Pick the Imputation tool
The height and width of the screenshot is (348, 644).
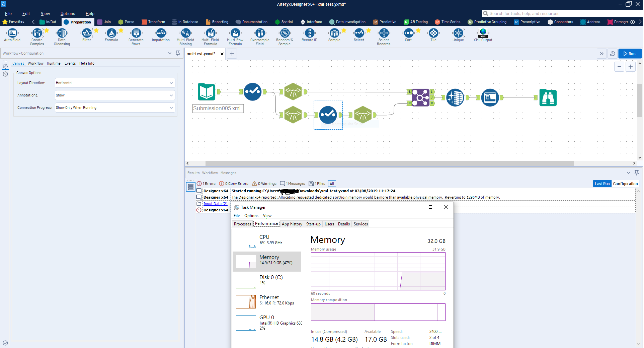161,35
